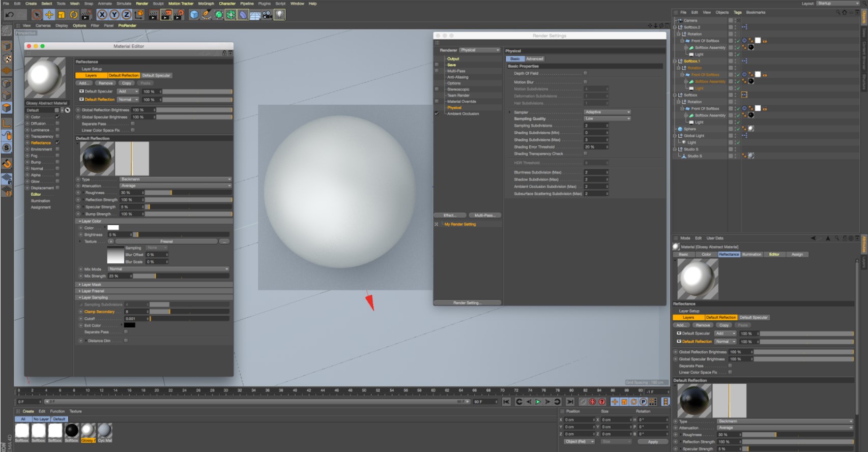This screenshot has height=452, width=868.
Task: Open the Sampler Adaptive dropdown
Action: 607,112
